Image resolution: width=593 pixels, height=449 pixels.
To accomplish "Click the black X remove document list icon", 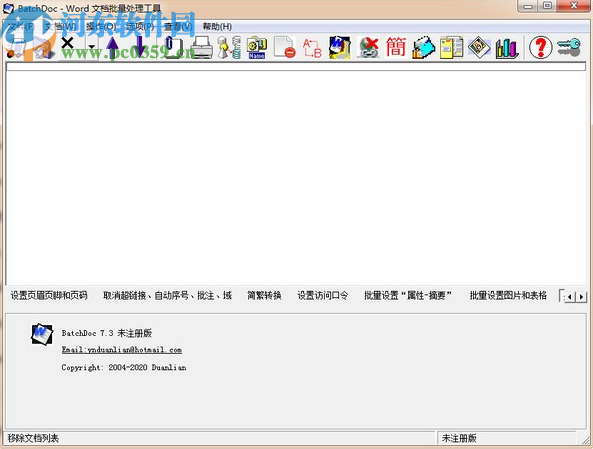I will pyautogui.click(x=68, y=44).
